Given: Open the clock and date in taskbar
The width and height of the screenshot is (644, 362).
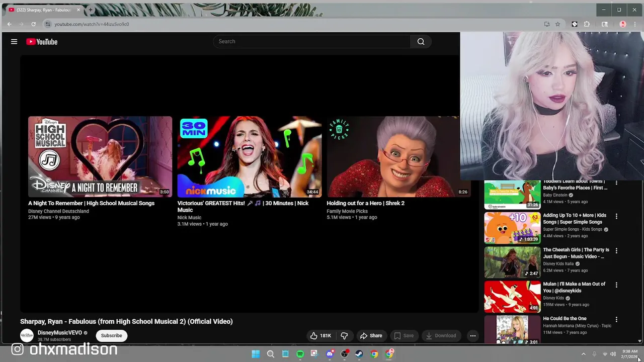Looking at the screenshot, I should point(629,354).
